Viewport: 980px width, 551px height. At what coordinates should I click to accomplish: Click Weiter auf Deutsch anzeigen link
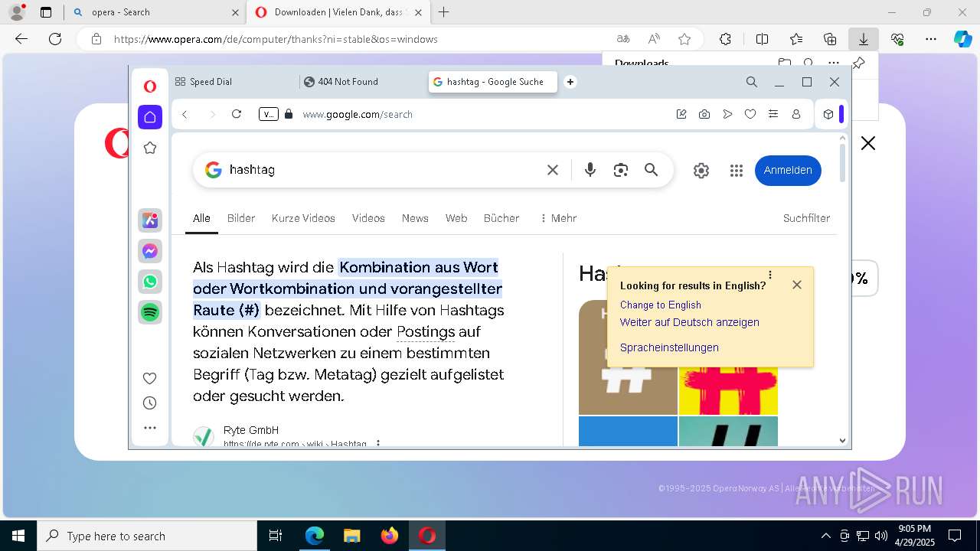[690, 322]
